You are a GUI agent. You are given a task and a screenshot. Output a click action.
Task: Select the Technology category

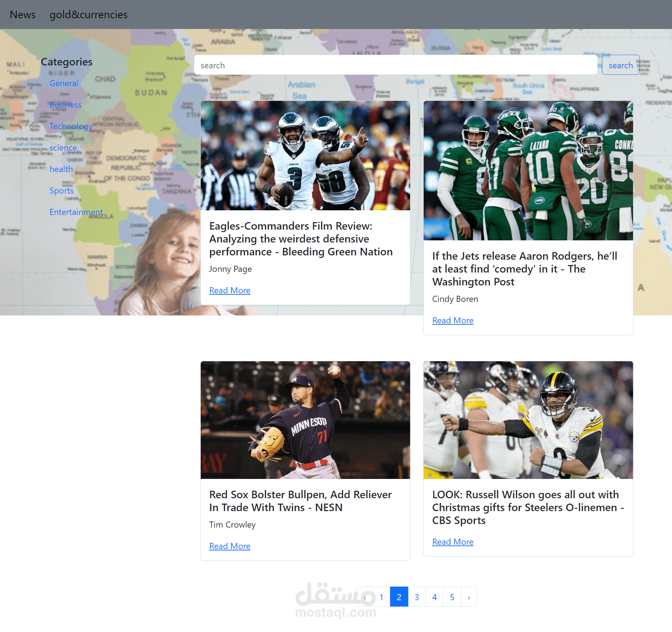(71, 126)
